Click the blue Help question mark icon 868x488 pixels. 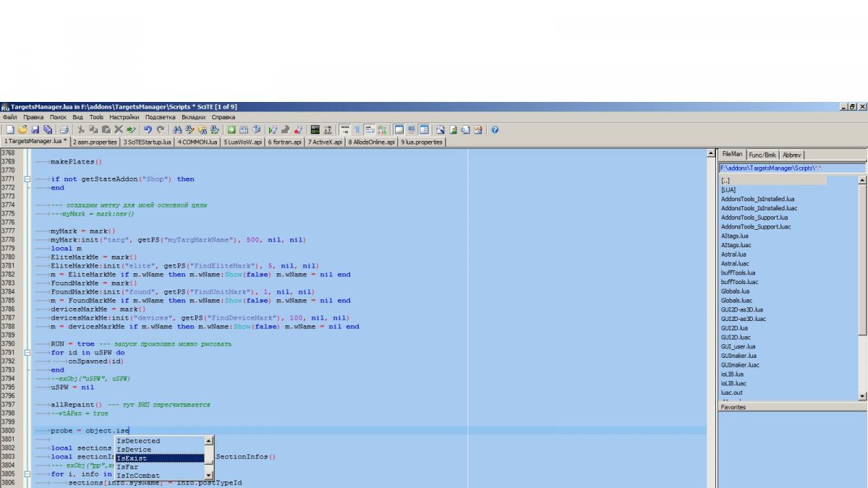(495, 130)
